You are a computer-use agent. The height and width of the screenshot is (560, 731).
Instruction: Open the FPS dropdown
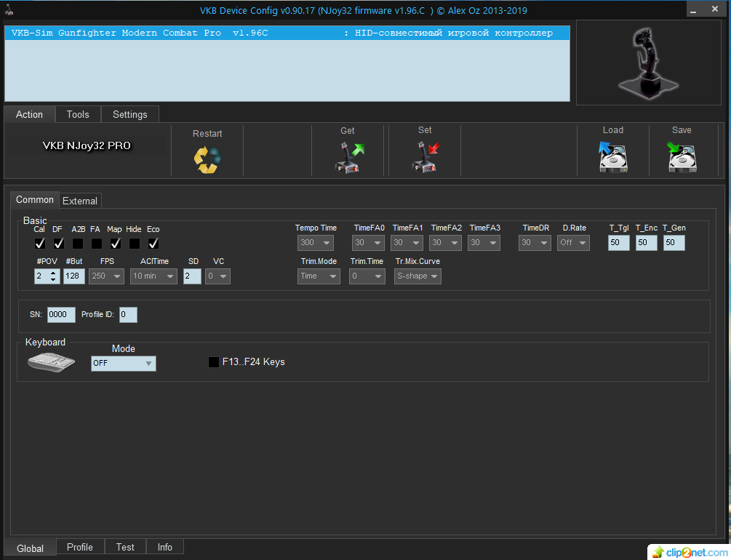pyautogui.click(x=107, y=276)
